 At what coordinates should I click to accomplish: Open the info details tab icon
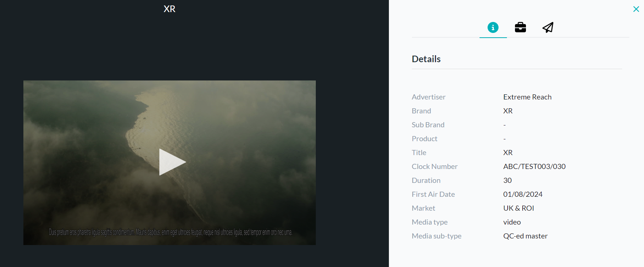493,27
